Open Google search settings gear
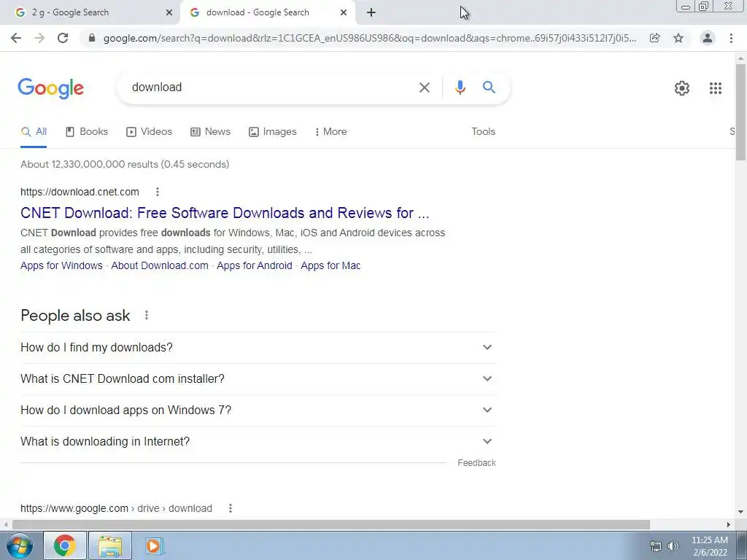747x560 pixels. [x=682, y=88]
